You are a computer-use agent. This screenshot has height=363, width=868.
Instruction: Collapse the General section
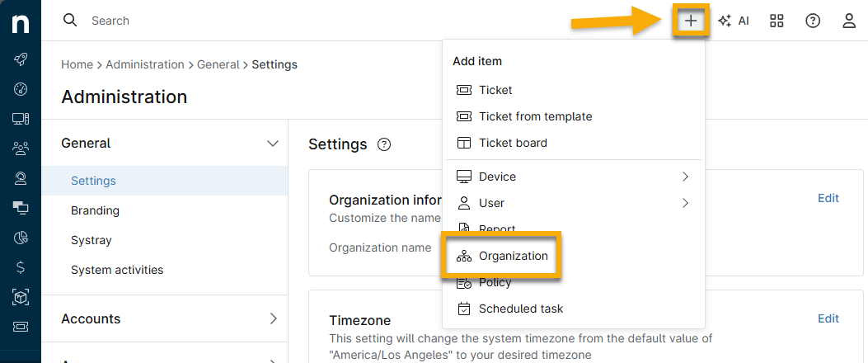click(273, 144)
